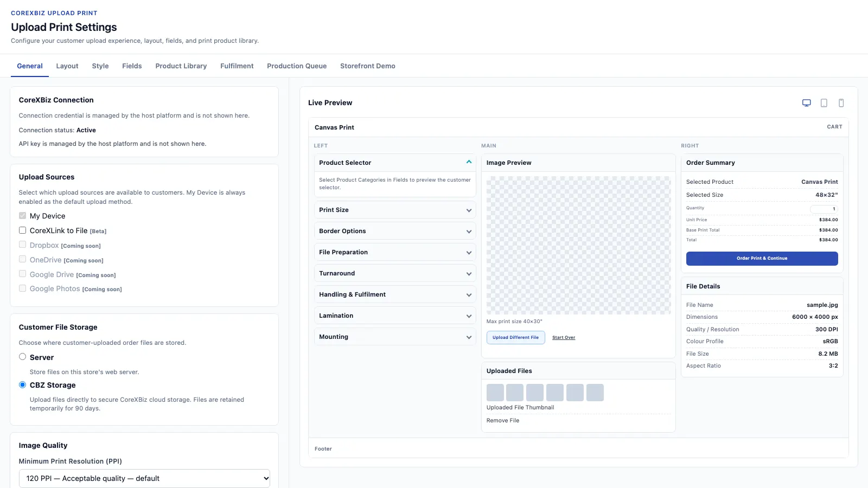Click Remove File under Uploaded Files

point(503,421)
